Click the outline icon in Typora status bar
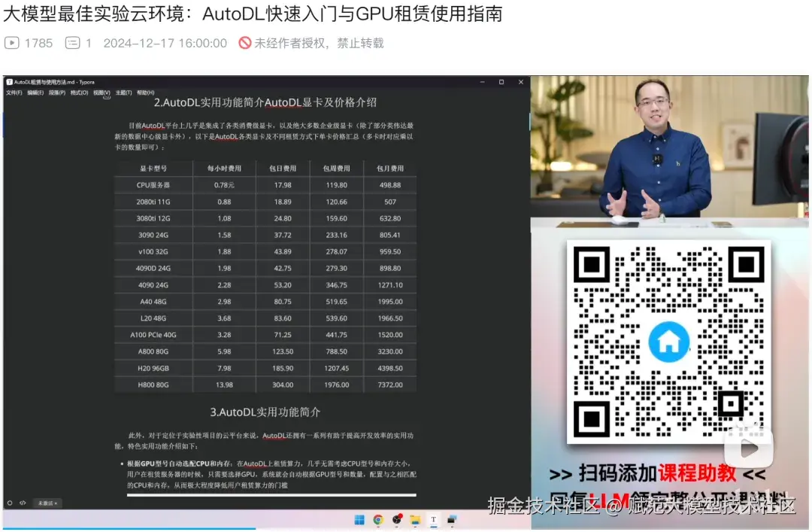Screen dimensions: 812x532 [10, 503]
